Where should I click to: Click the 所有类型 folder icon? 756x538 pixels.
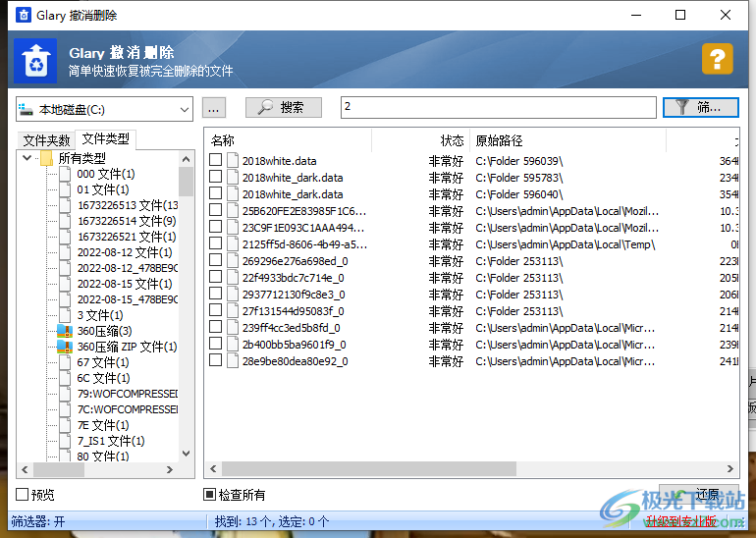click(x=47, y=158)
